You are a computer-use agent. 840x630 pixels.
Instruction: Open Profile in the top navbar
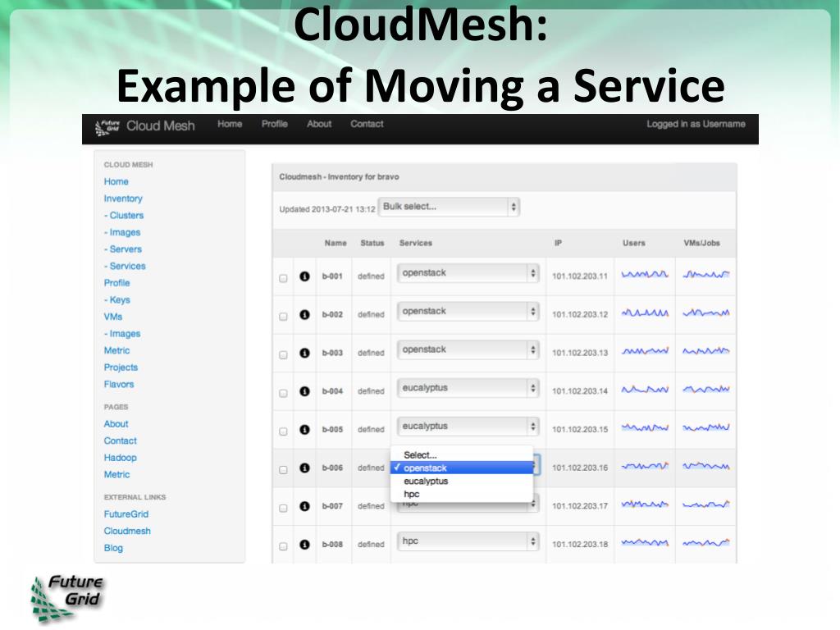(275, 124)
